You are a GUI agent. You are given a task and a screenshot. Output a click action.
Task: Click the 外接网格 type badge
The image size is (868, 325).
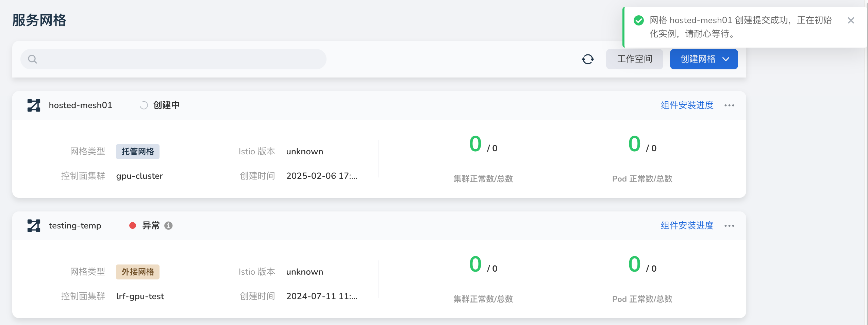tap(137, 272)
